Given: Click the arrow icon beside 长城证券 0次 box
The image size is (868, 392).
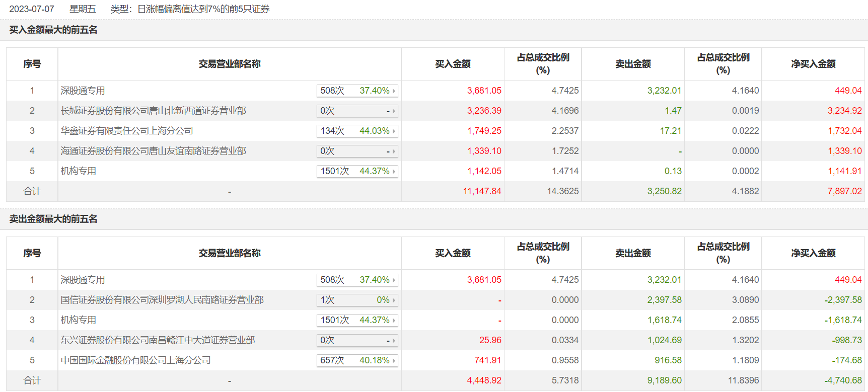Looking at the screenshot, I should [394, 111].
